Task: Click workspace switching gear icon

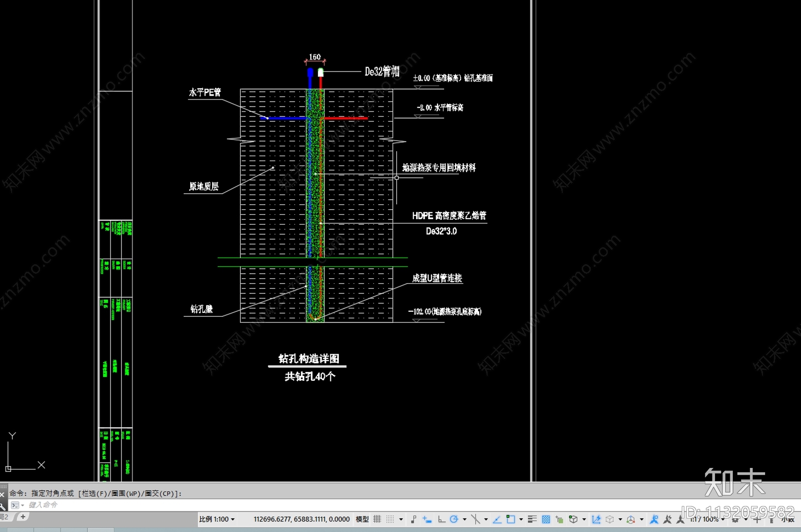Action: 735,519
